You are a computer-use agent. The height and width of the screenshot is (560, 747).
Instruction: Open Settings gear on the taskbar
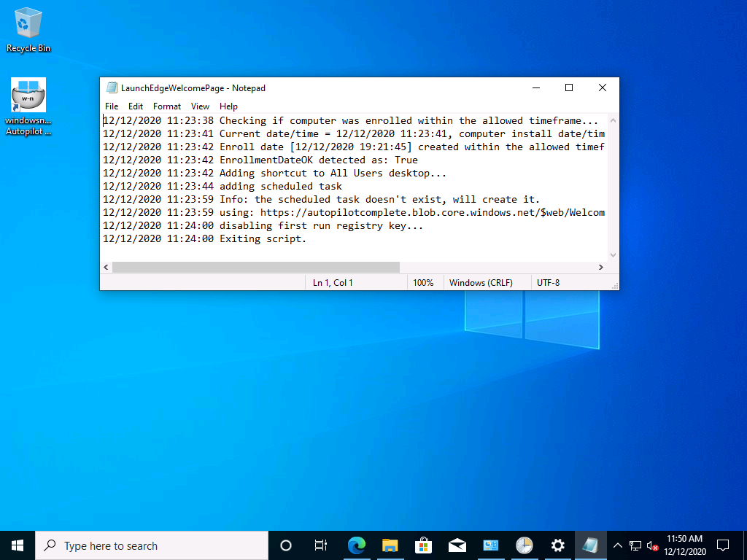[x=557, y=545]
